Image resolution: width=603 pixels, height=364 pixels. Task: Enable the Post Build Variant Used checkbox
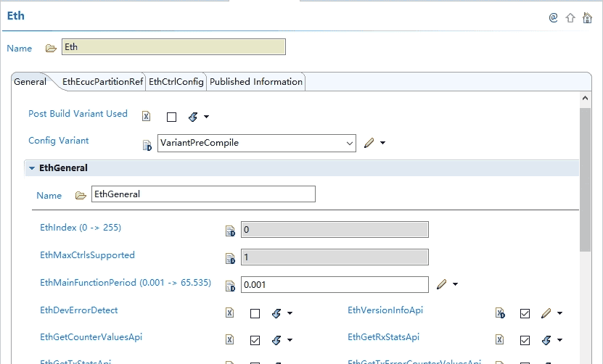tap(171, 117)
